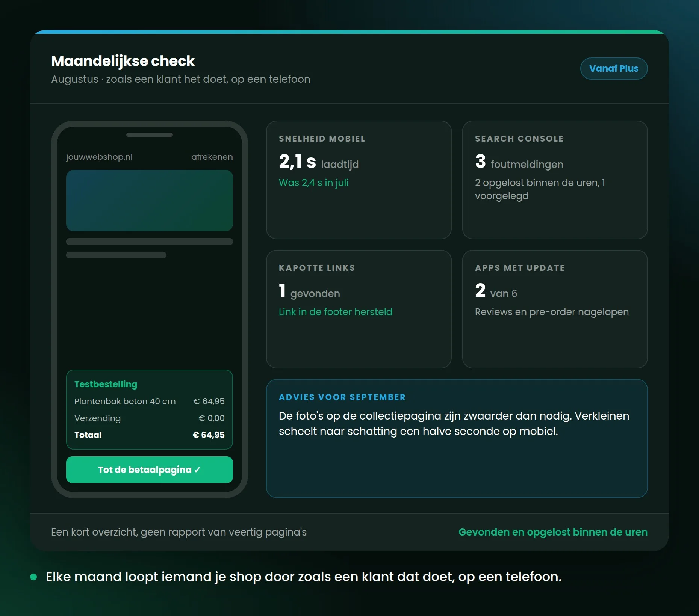699x616 pixels.
Task: Click 'jouwwebshop.nl' in the phone mockup
Action: tap(99, 157)
